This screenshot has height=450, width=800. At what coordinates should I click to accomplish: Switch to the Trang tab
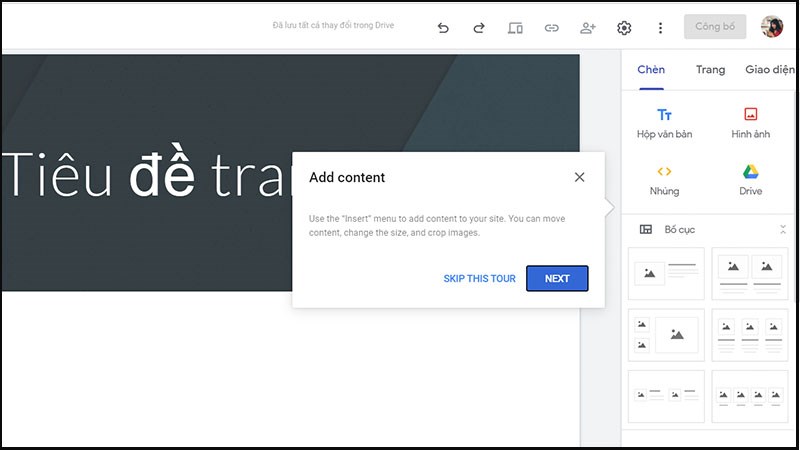click(x=711, y=69)
